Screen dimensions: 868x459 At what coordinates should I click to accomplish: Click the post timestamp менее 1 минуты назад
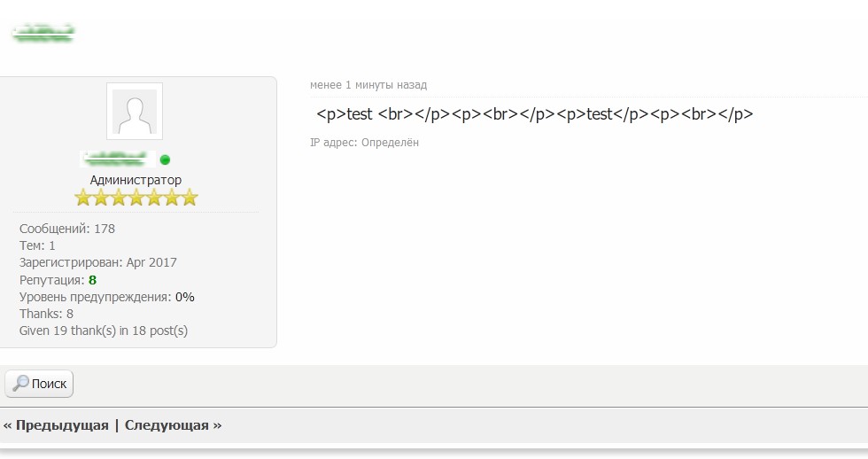368,85
